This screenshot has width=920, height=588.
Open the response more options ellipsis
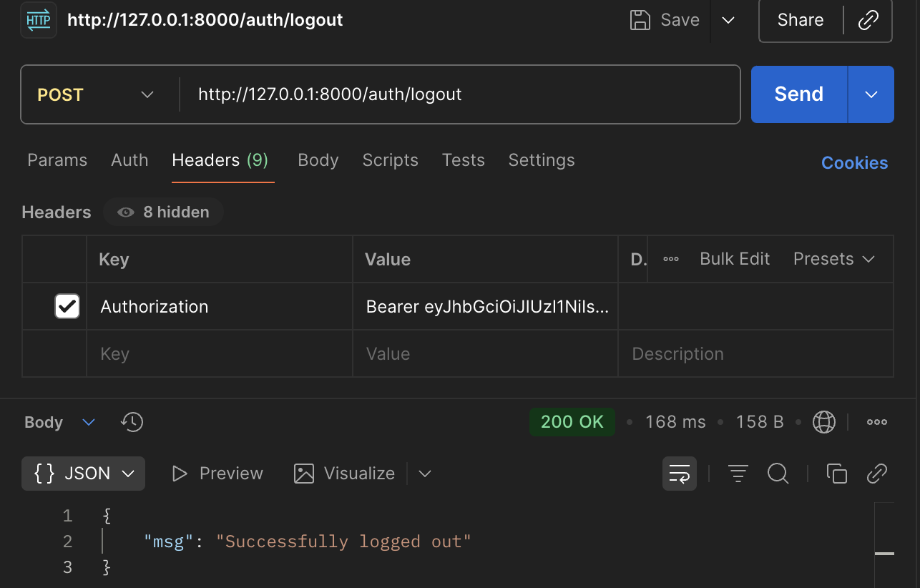tap(877, 422)
